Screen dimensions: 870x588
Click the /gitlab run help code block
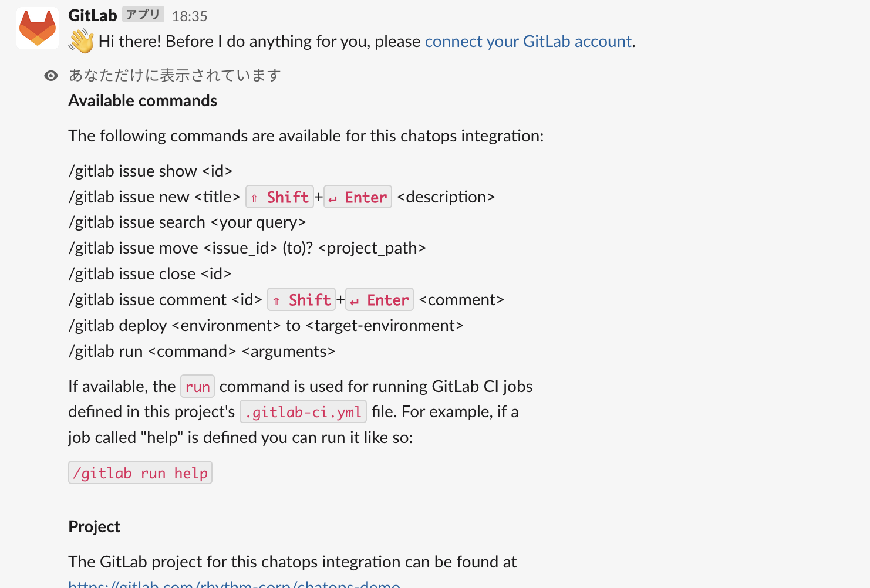[140, 472]
